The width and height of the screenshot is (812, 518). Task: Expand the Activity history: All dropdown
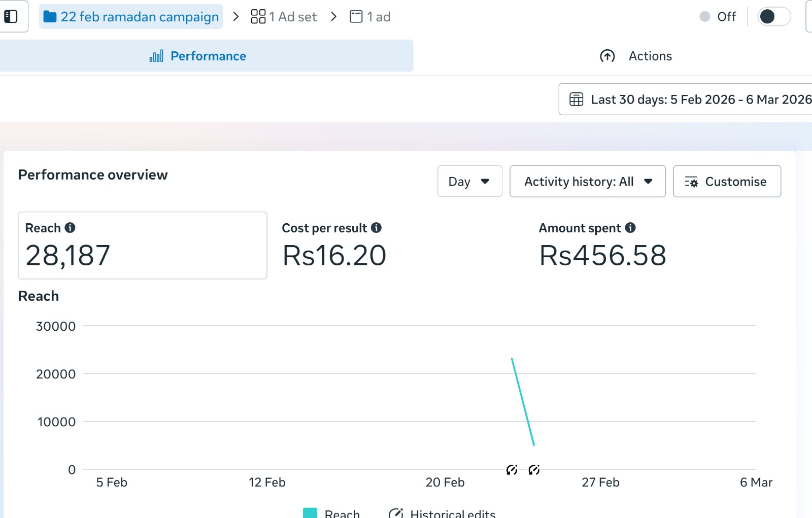click(587, 181)
